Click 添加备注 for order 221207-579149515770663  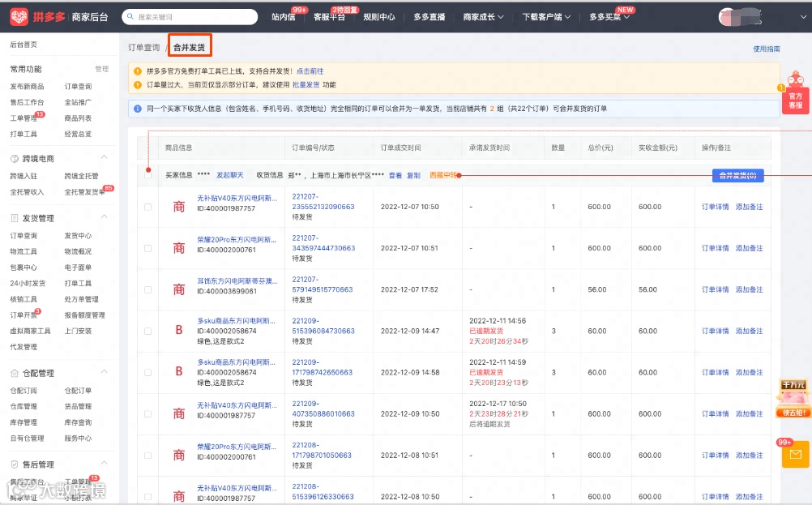tap(750, 289)
